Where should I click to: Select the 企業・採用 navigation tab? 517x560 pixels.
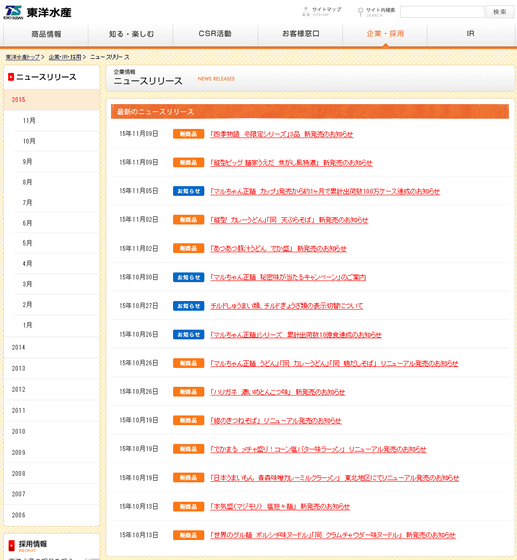385,34
